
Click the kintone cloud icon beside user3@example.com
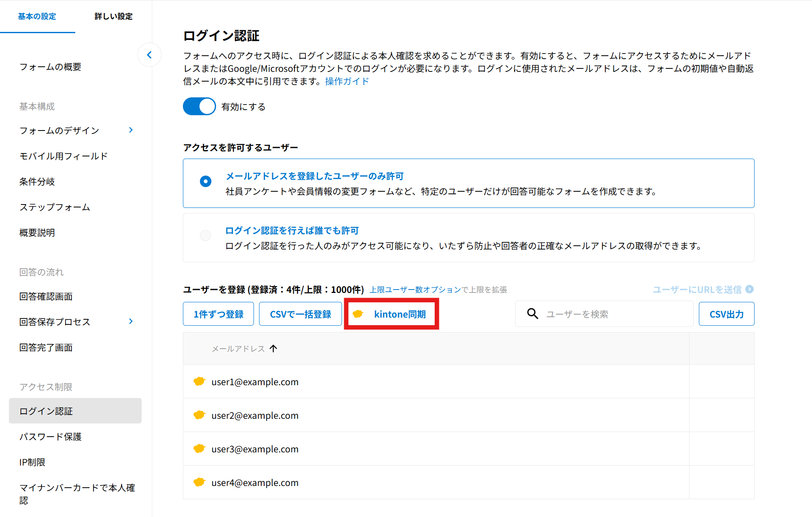click(199, 449)
